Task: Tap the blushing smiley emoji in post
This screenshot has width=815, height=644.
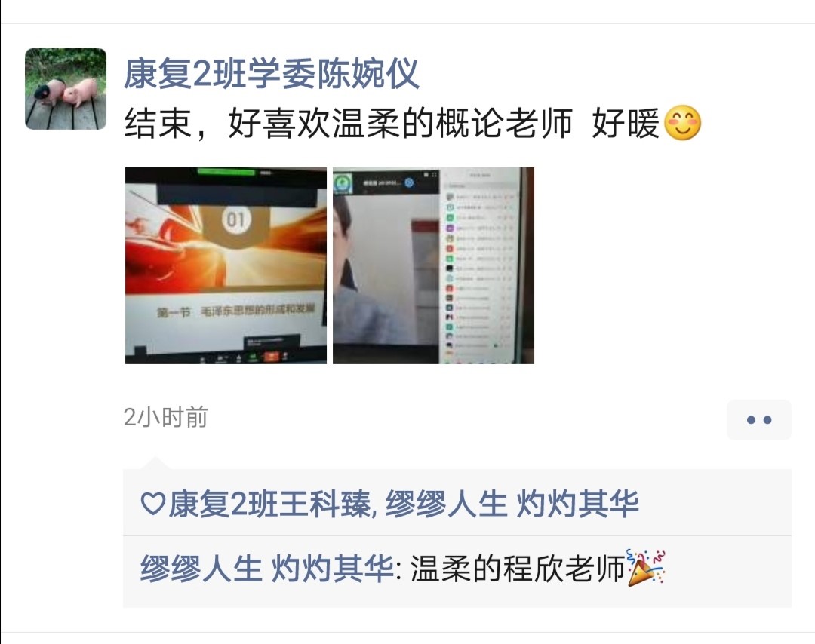Action: pos(683,123)
